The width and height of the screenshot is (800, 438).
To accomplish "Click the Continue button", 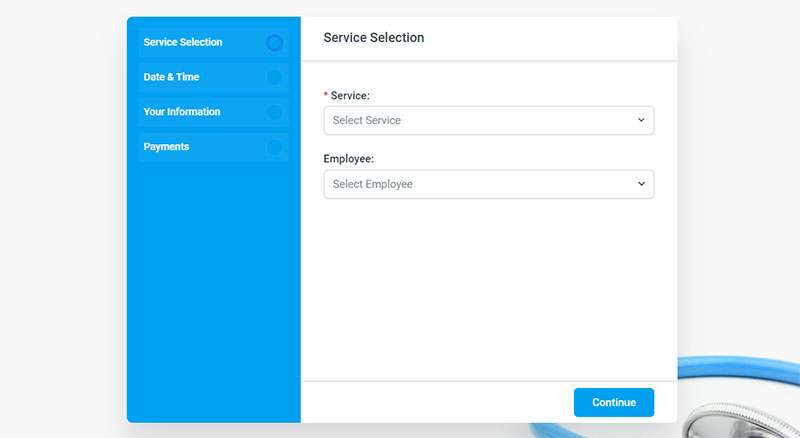I will [614, 402].
